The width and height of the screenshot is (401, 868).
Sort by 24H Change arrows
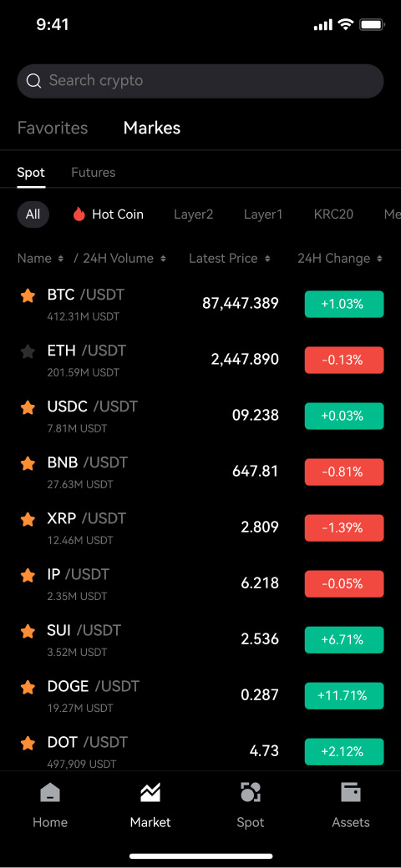coord(379,259)
